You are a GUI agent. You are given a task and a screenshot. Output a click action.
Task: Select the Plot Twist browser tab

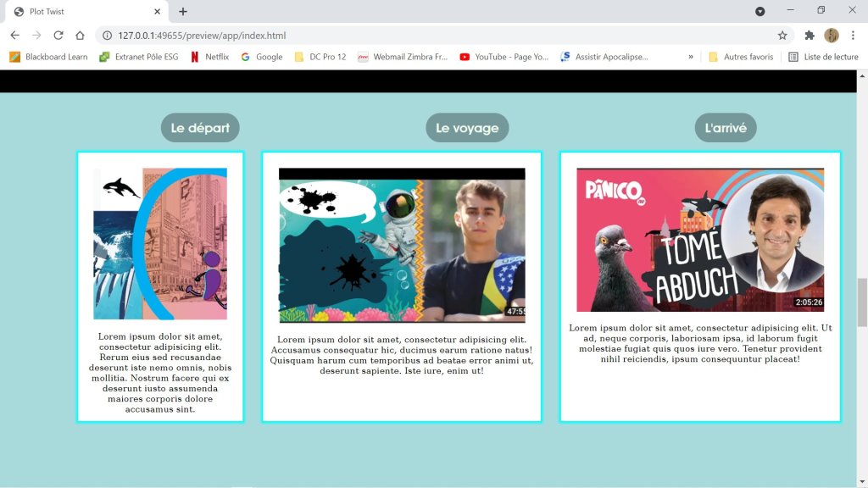coord(81,12)
